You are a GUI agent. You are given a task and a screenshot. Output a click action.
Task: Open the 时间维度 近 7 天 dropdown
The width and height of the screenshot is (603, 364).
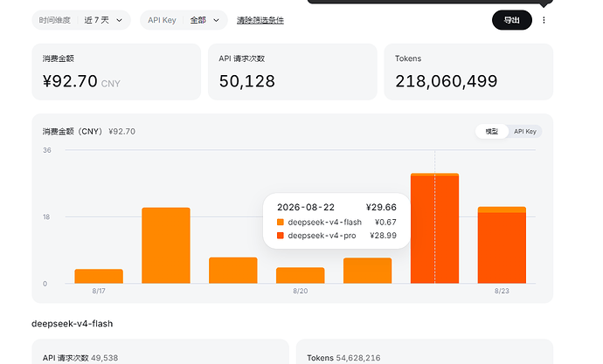click(x=81, y=20)
